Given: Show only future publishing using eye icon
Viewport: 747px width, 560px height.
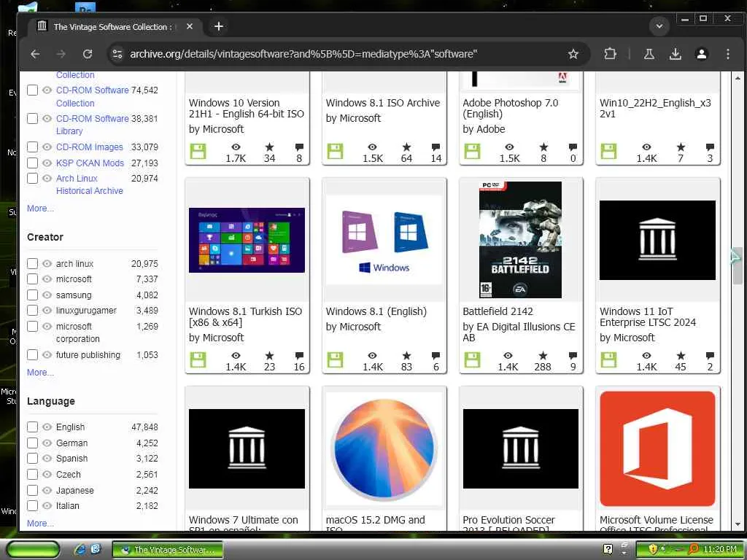Looking at the screenshot, I should point(47,355).
